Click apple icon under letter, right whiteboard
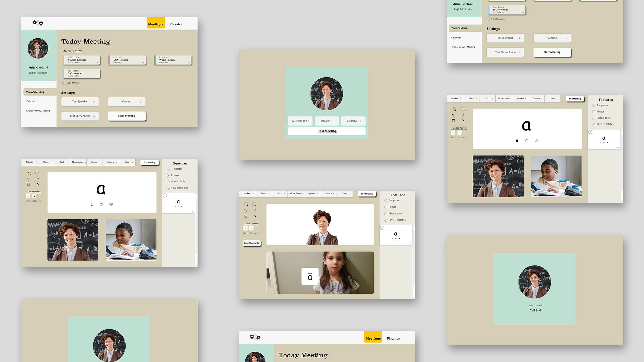 point(527,141)
